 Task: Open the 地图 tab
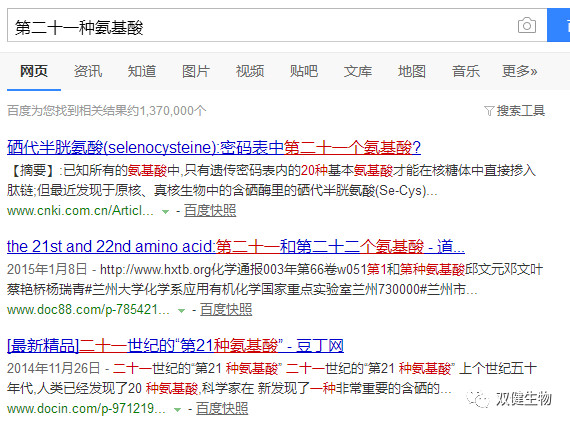point(412,71)
